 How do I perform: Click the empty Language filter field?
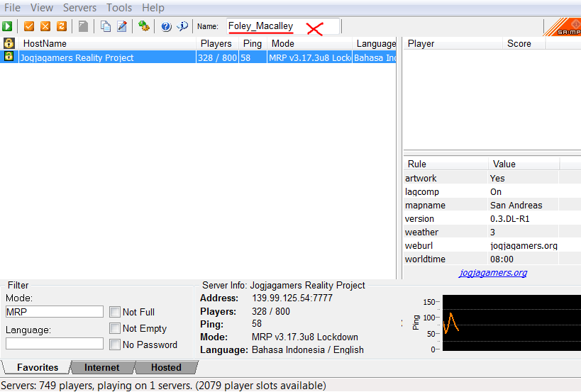tap(55, 344)
